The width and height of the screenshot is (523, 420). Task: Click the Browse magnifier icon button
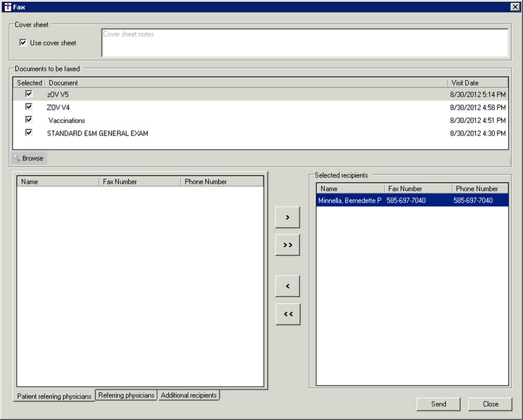[29, 158]
